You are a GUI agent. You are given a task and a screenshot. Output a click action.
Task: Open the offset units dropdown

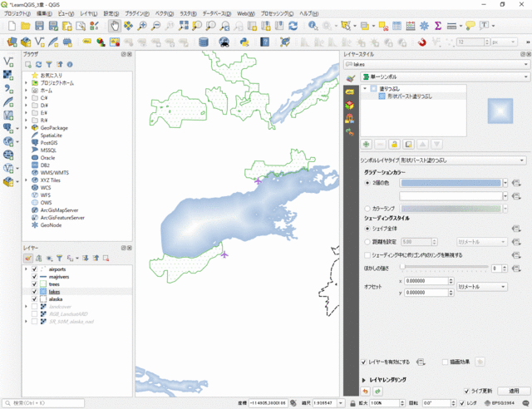(482, 287)
